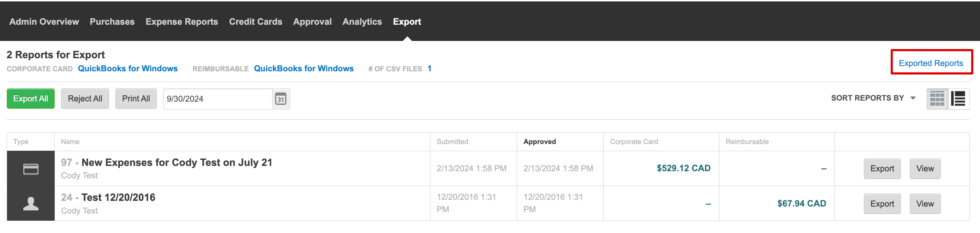980x233 pixels.
Task: Open the Expense Reports tab
Action: [x=182, y=22]
